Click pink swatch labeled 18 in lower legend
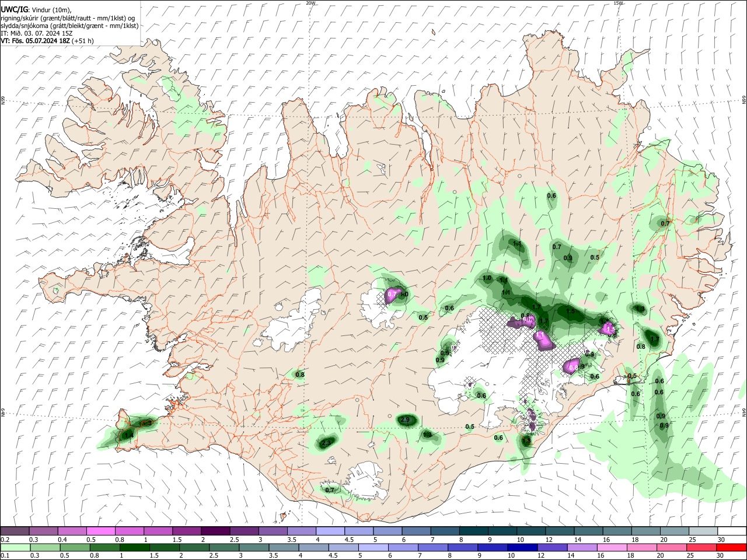Viewport: 747px width, 560px height. click(x=642, y=547)
